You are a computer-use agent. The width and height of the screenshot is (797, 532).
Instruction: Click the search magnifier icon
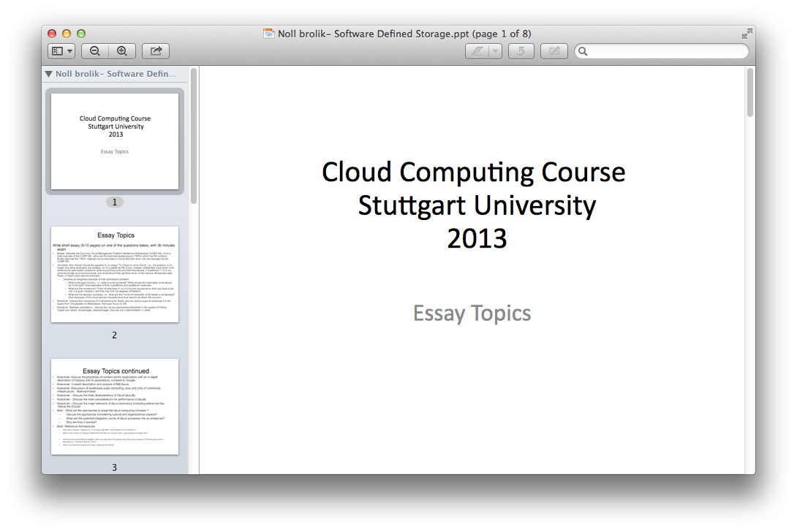point(583,51)
